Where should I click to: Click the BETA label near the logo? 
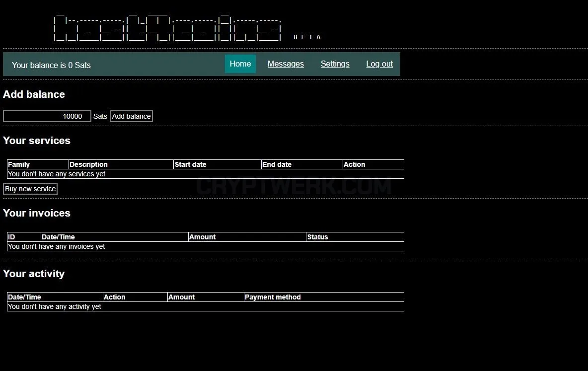click(307, 37)
